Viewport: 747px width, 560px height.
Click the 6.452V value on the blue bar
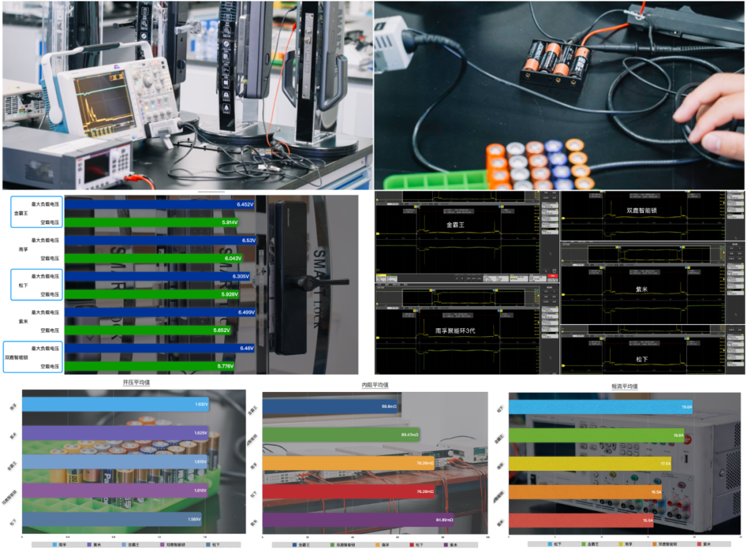coord(245,204)
